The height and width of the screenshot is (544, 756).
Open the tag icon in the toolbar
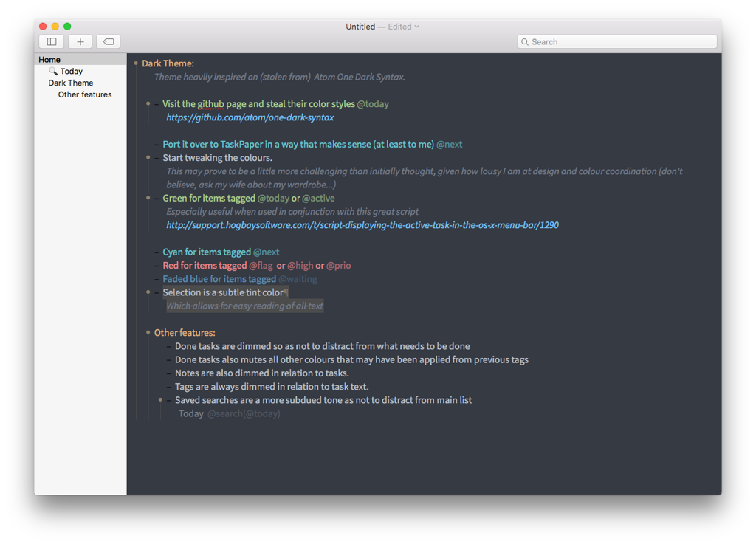(x=108, y=41)
